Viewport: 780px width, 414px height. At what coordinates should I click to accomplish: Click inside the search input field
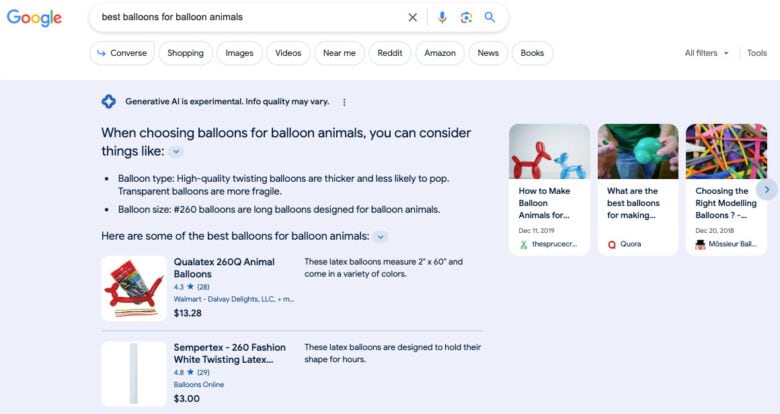point(249,17)
